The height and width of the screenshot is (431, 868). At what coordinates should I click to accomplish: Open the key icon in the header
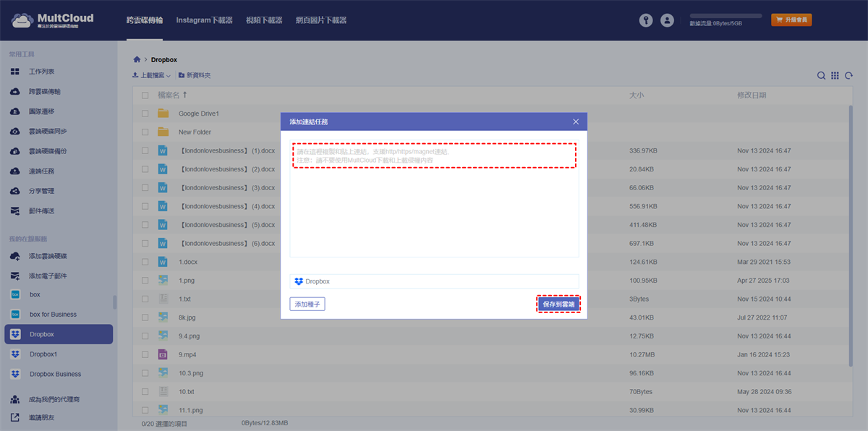646,20
